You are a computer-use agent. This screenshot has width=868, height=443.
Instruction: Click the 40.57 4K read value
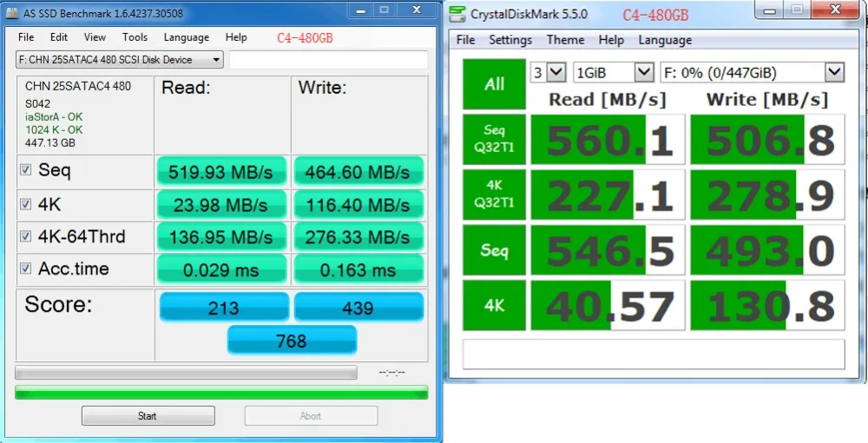click(608, 306)
